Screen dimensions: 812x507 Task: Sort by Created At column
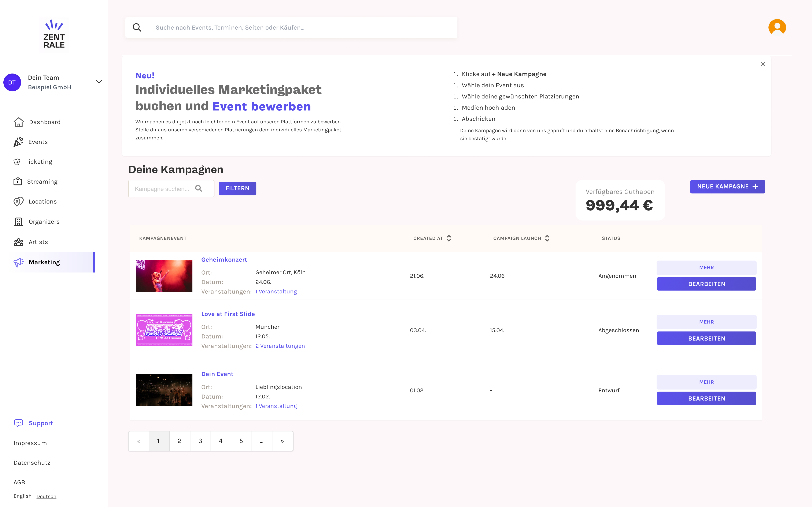pos(449,239)
